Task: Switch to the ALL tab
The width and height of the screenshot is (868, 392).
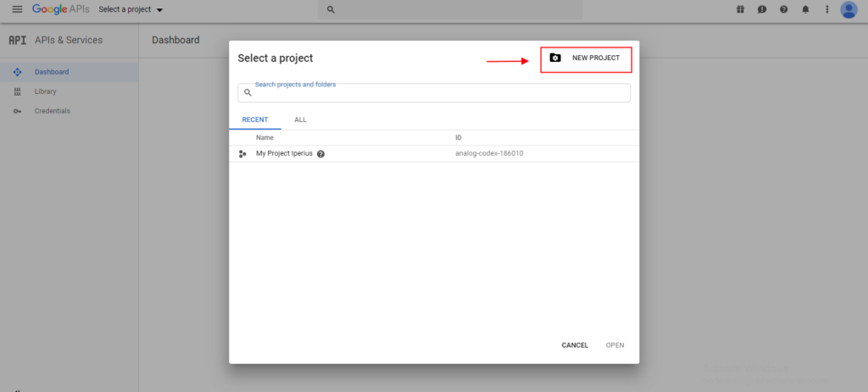Action: click(301, 120)
